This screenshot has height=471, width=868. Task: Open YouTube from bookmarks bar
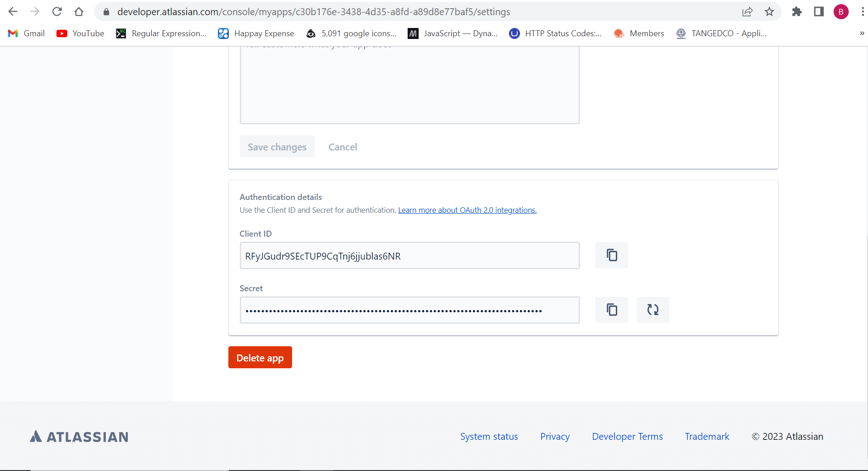point(80,33)
